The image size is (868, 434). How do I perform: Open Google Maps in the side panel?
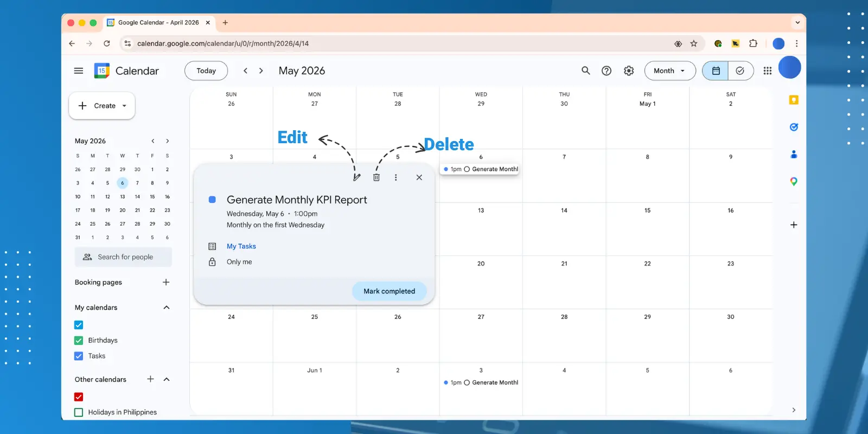[x=794, y=182]
